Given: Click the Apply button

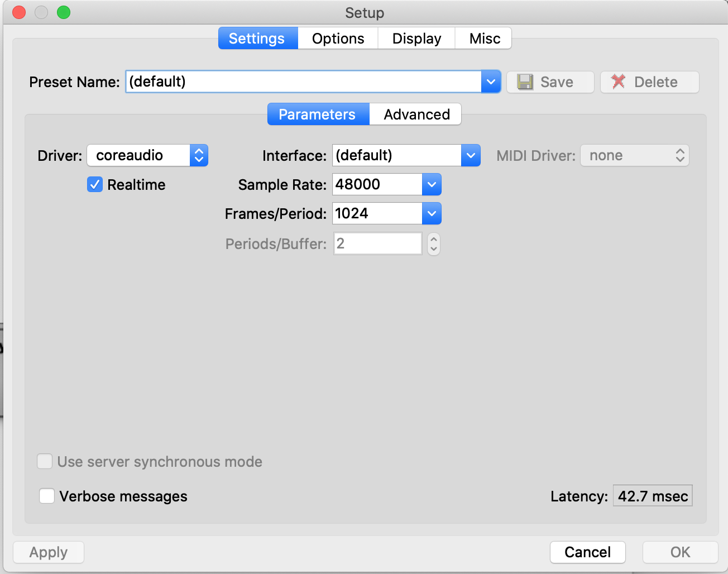Looking at the screenshot, I should 49,552.
